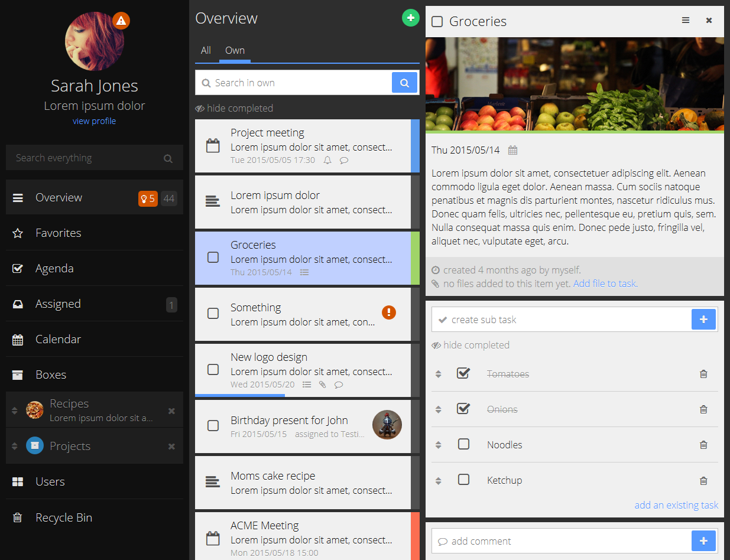730x560 pixels.
Task: Click the reorder handle for Noodles
Action: point(439,445)
